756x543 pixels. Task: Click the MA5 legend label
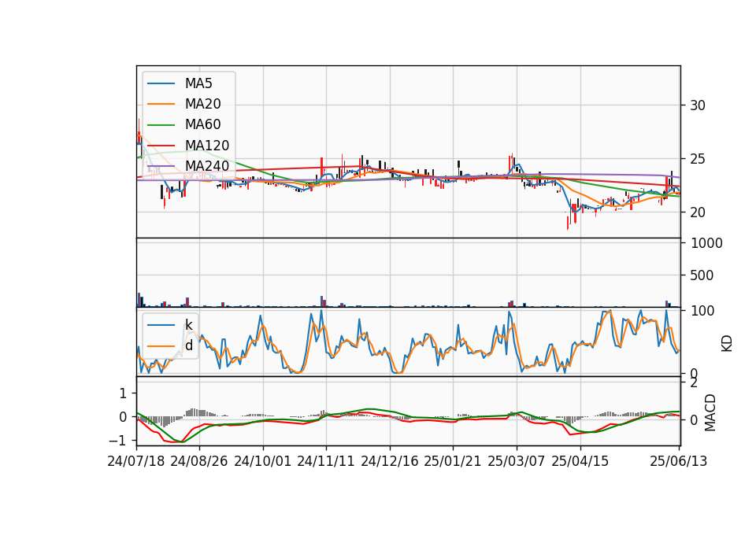pyautogui.click(x=198, y=83)
